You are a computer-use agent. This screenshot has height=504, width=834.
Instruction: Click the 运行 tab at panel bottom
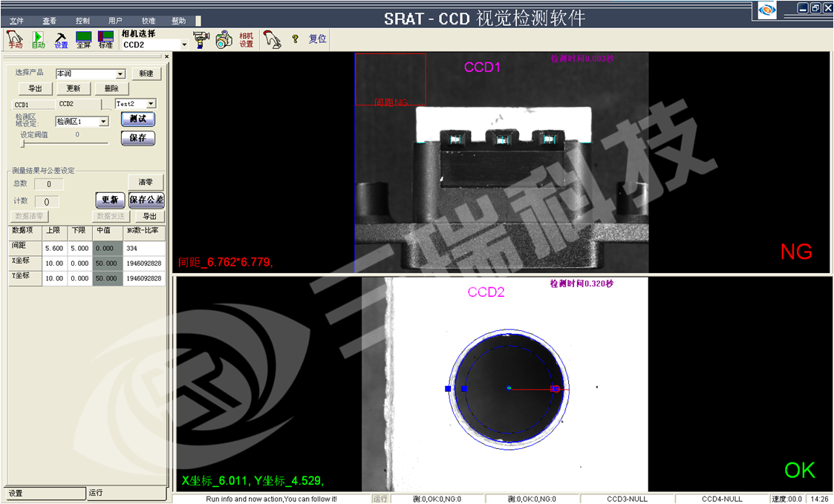pyautogui.click(x=126, y=493)
